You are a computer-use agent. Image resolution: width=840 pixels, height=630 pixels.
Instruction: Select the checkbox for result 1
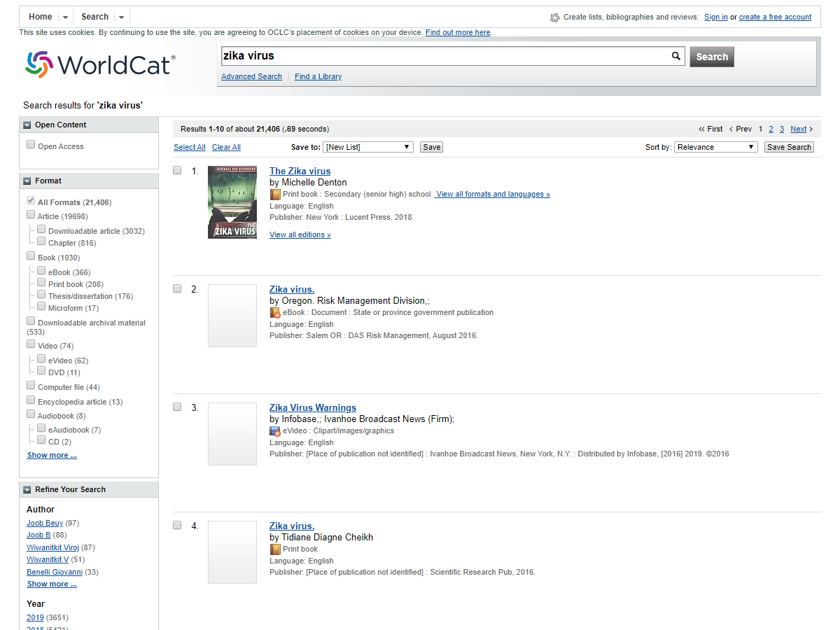177,170
